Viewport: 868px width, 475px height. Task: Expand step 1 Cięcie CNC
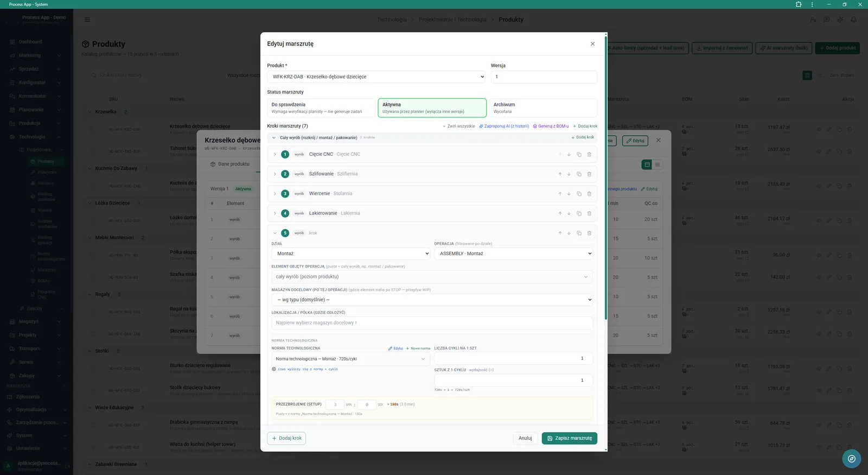pos(275,154)
